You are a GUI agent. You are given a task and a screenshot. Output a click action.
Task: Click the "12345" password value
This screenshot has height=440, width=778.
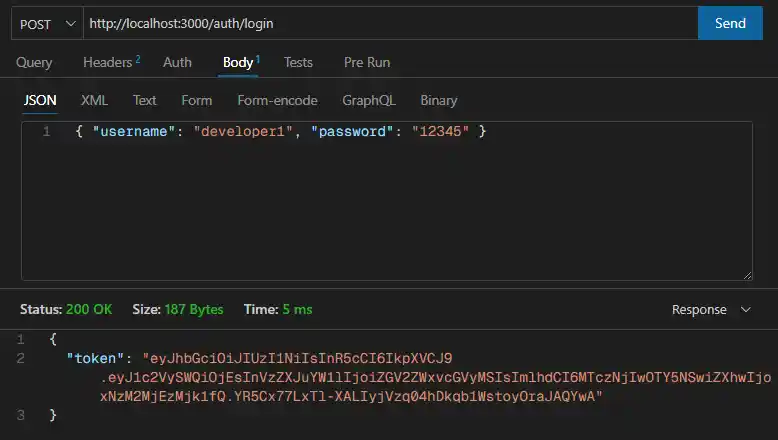pyautogui.click(x=440, y=131)
